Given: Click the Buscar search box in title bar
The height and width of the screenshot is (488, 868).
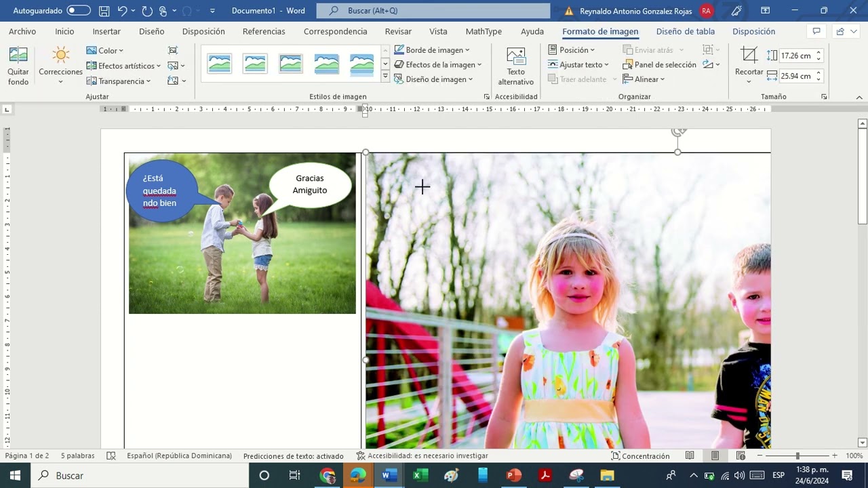Looking at the screenshot, I should click(433, 11).
